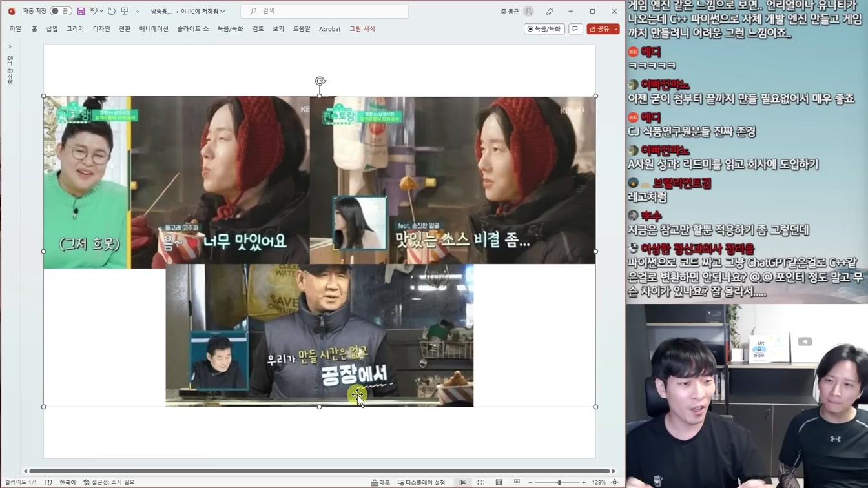Switch to the 그리기 tab
The height and width of the screenshot is (488, 868).
[x=75, y=29]
